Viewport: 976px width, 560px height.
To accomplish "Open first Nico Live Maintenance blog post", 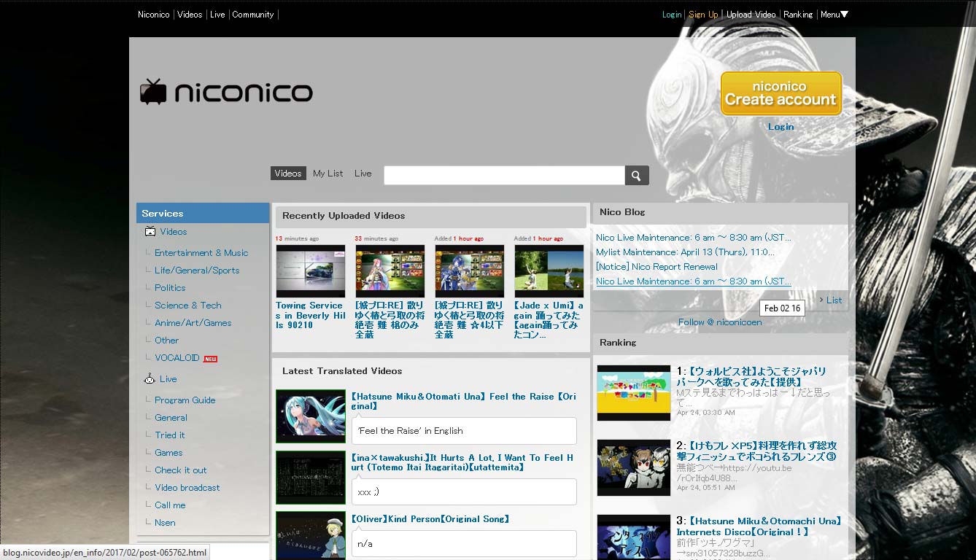I will pyautogui.click(x=693, y=238).
